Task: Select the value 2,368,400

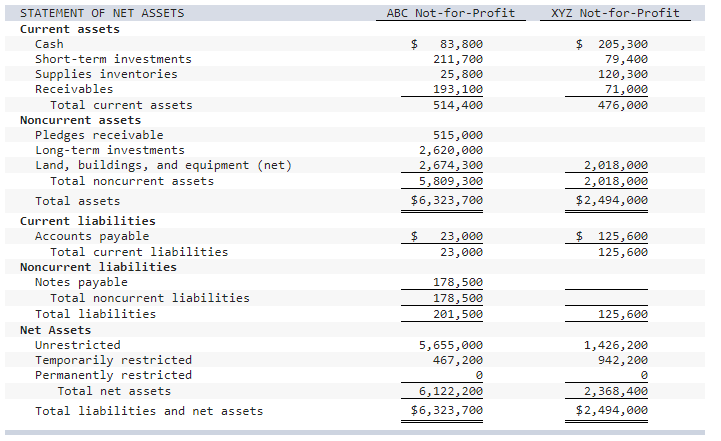Action: (616, 391)
